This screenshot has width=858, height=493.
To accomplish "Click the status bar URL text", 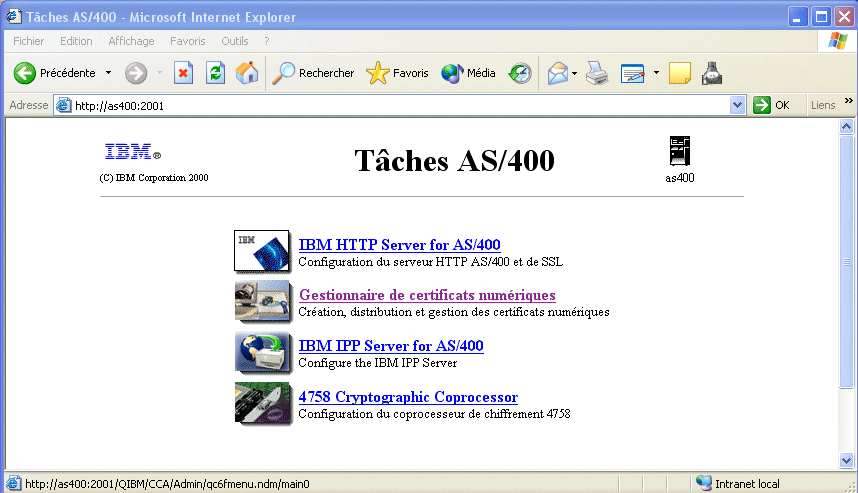I will click(167, 484).
